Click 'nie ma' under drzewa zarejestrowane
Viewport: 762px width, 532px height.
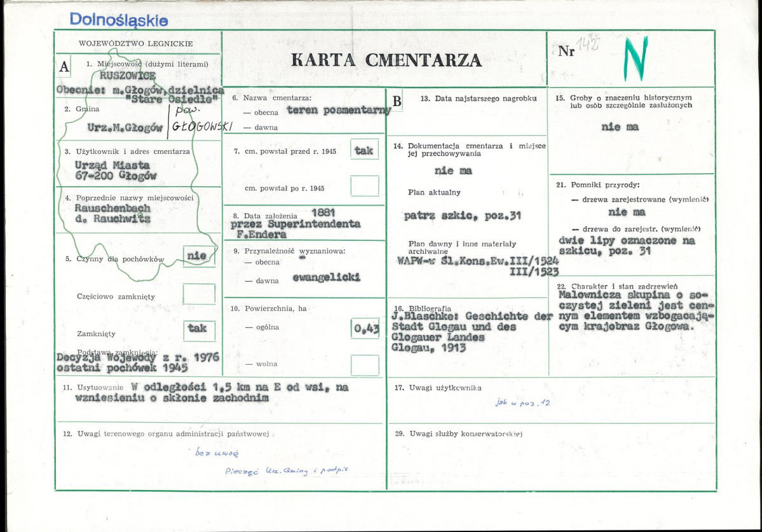[x=627, y=212]
